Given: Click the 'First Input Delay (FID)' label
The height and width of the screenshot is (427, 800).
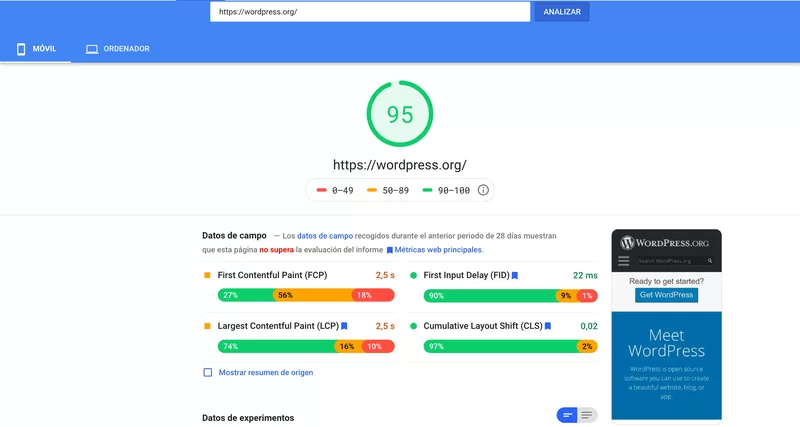Looking at the screenshot, I should 466,275.
